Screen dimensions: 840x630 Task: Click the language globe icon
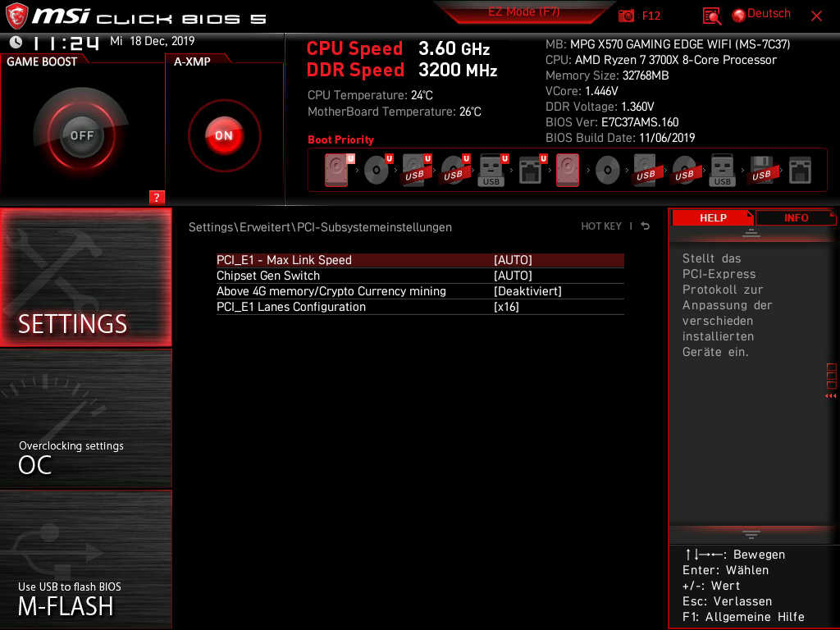pyautogui.click(x=738, y=16)
